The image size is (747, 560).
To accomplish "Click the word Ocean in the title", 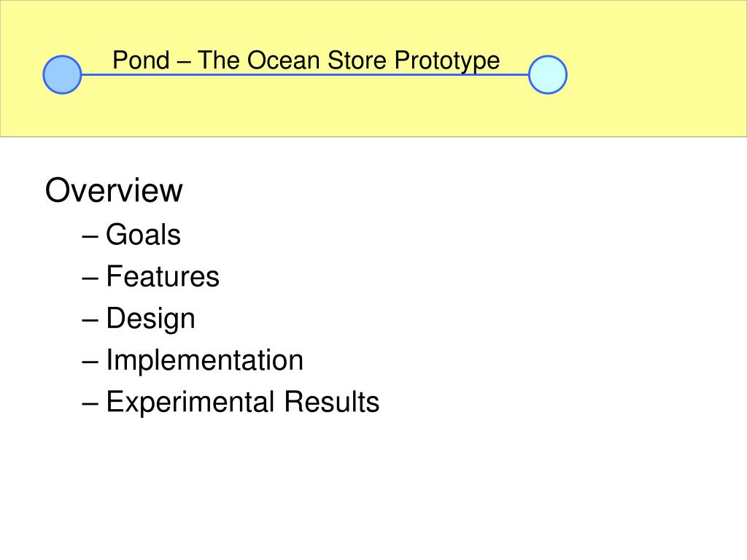I will pos(283,61).
